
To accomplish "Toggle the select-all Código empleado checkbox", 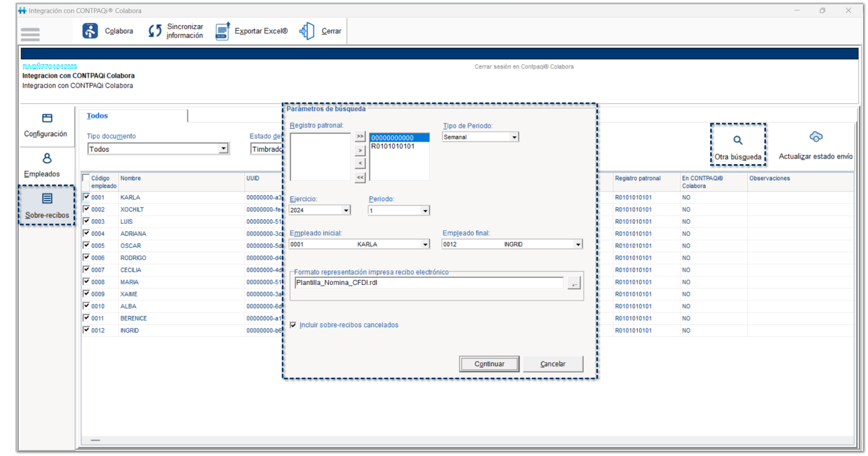I will (x=86, y=178).
